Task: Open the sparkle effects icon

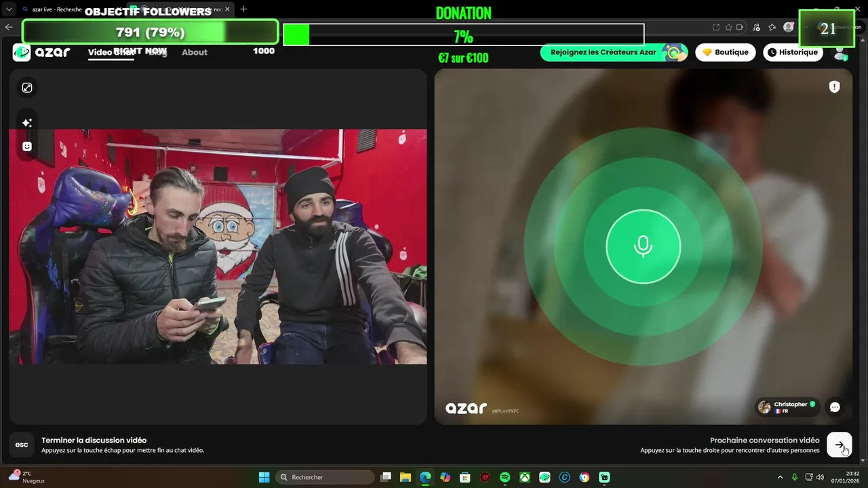Action: [x=27, y=123]
